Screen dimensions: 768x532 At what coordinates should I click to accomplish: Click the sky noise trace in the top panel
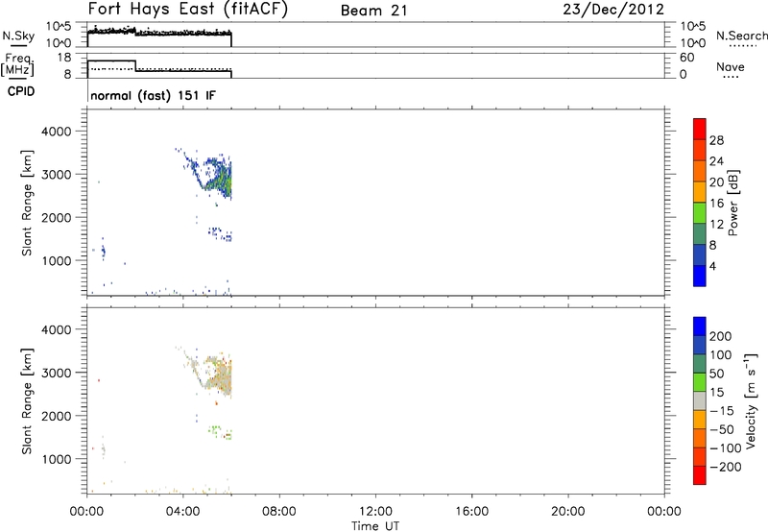click(159, 33)
